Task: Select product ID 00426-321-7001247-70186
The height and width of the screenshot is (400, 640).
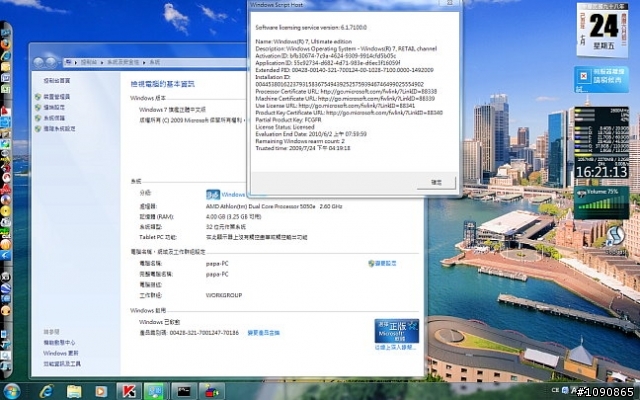Action: [x=204, y=333]
